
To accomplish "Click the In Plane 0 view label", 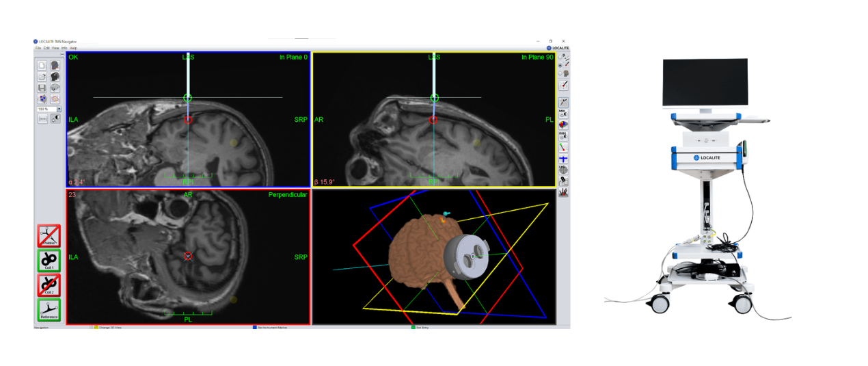I will click(x=293, y=57).
